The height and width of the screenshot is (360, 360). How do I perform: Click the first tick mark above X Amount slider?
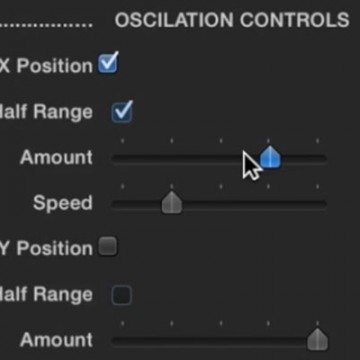pos(123,141)
